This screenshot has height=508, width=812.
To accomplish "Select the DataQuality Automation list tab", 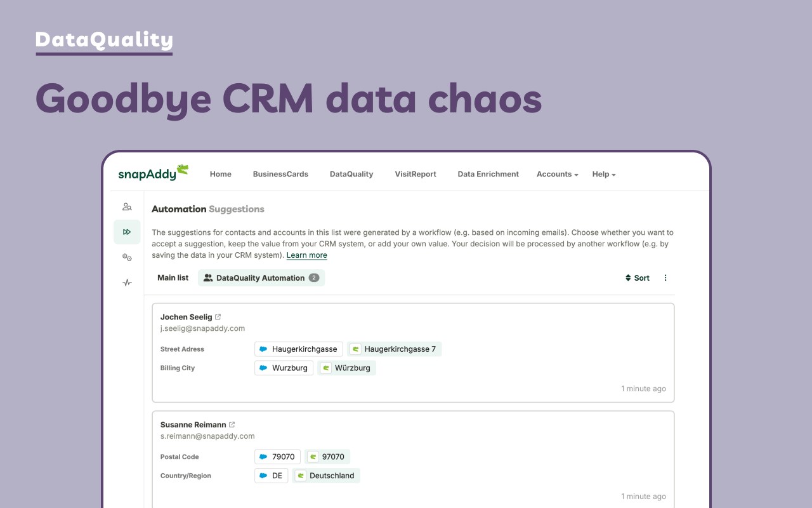I will (x=261, y=278).
